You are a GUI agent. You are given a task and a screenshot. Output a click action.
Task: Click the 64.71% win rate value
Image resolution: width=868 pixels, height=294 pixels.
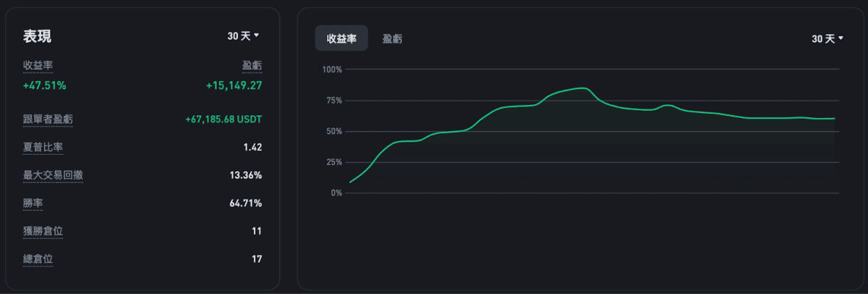point(246,203)
